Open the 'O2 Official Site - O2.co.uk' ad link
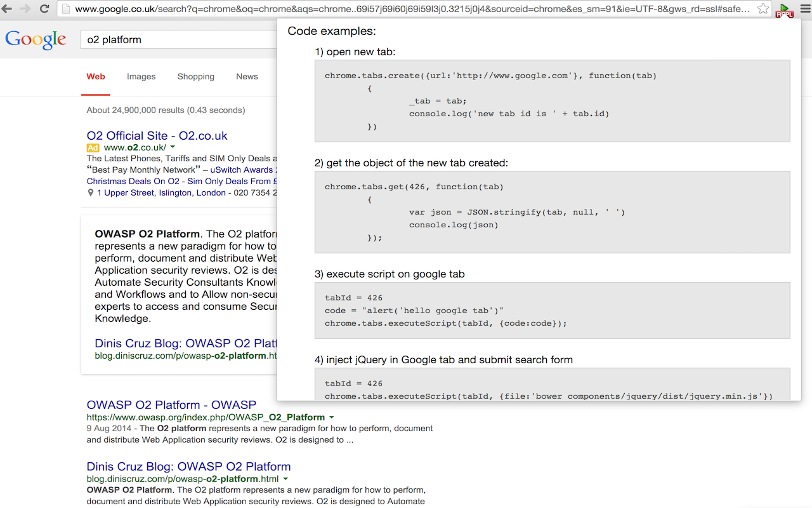The image size is (812, 508). 157,135
